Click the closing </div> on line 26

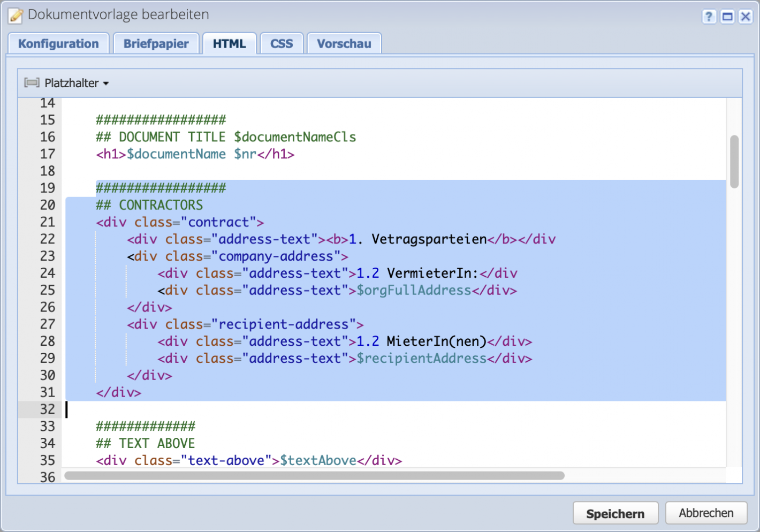click(x=149, y=307)
